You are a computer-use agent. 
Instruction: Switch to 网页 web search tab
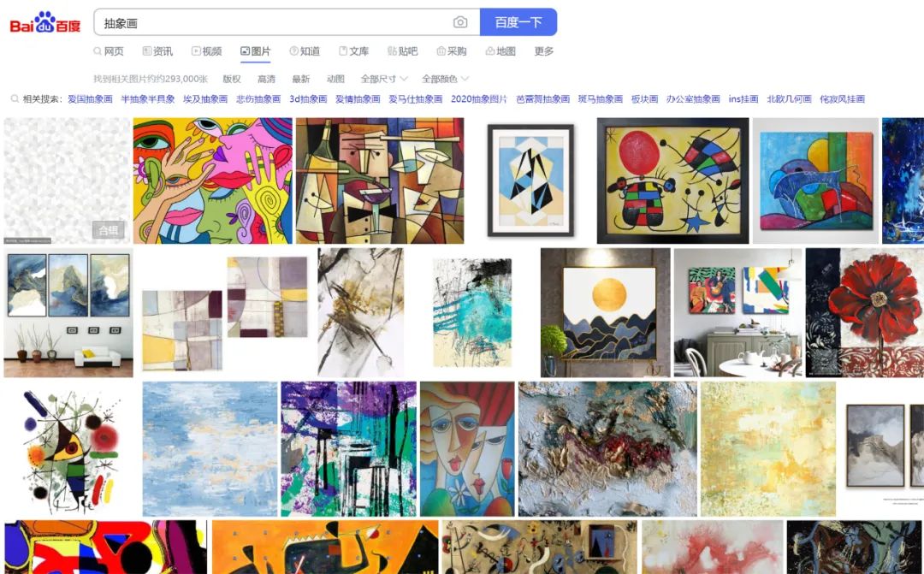(x=109, y=51)
